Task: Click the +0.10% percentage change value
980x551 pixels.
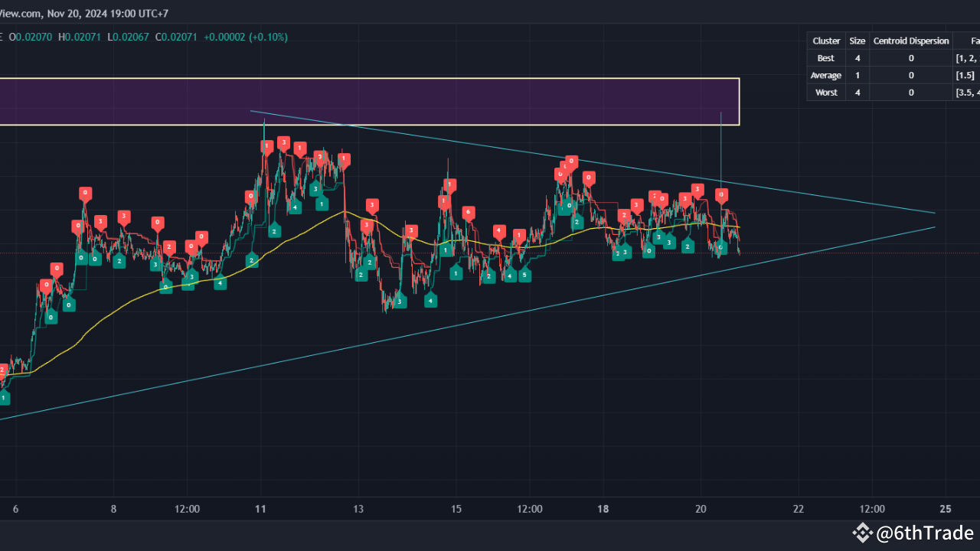Action: click(x=269, y=36)
